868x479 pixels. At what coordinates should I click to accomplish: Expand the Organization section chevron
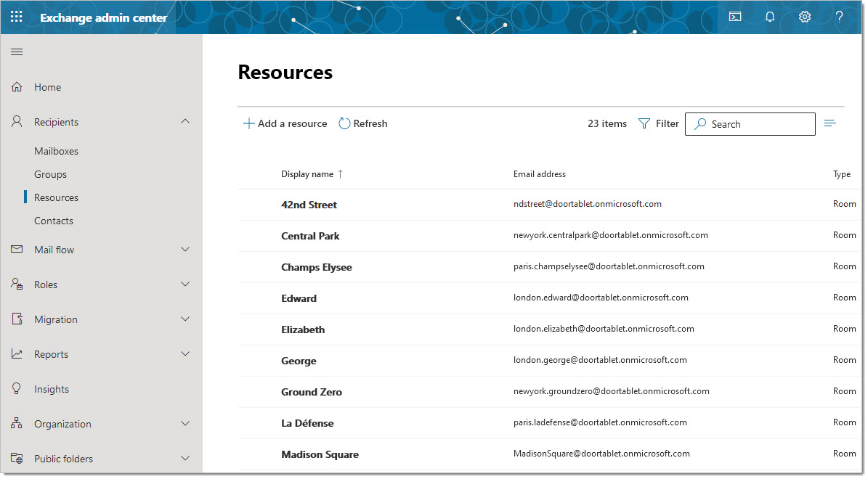(185, 424)
